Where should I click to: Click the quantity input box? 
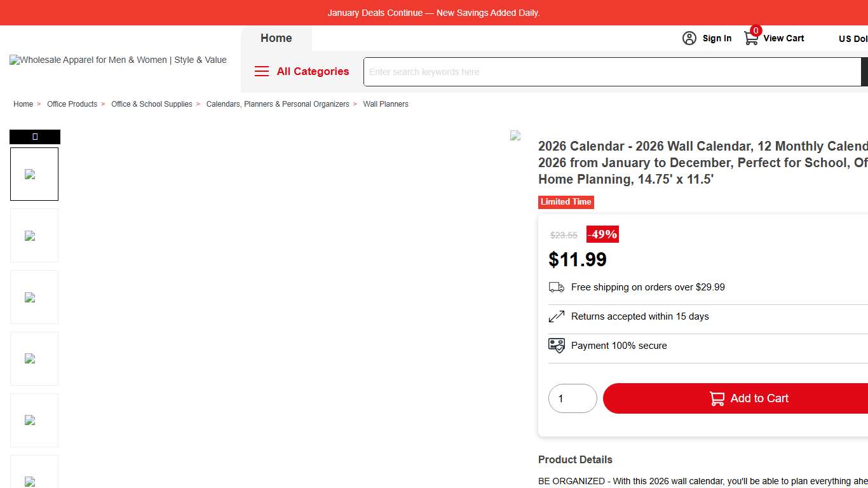573,398
